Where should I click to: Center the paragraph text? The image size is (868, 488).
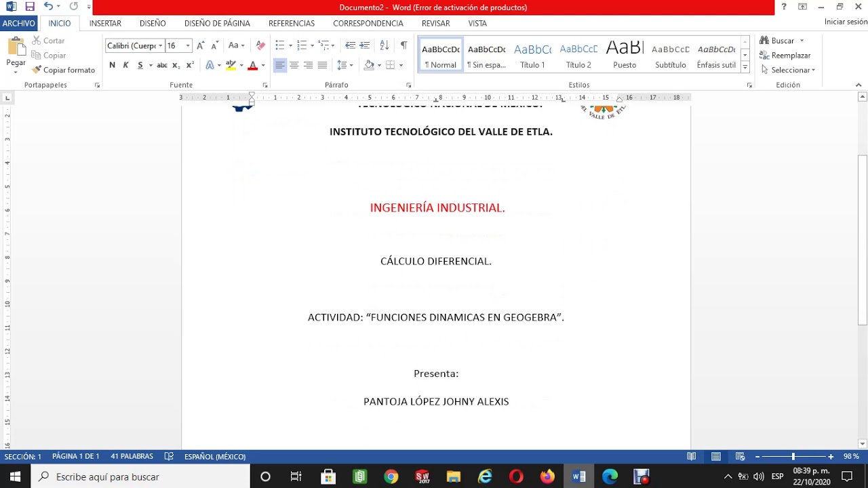pyautogui.click(x=294, y=65)
